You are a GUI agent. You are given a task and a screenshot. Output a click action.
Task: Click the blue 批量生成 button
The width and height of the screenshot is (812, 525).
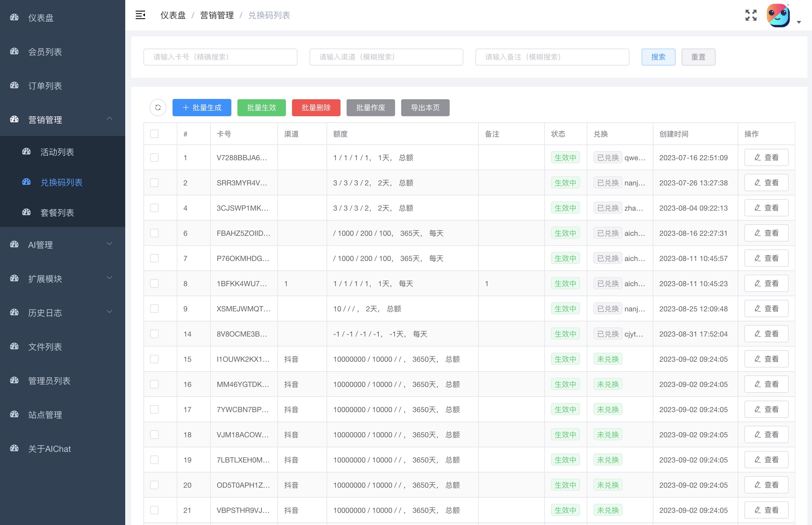click(202, 108)
